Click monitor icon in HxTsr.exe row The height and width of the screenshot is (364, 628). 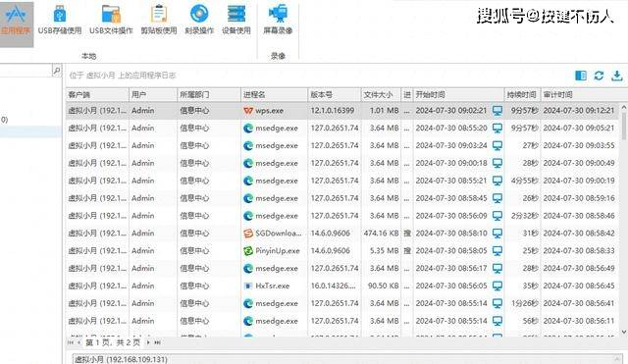coord(497,286)
